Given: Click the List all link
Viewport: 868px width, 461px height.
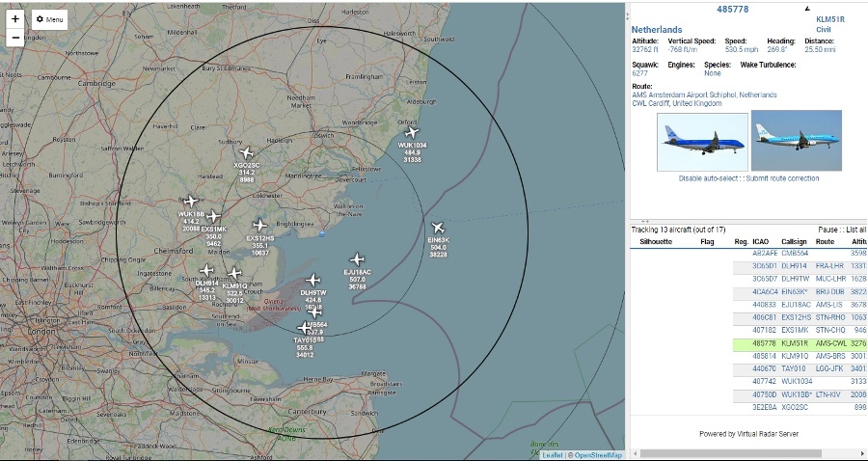Looking at the screenshot, I should click(x=855, y=230).
